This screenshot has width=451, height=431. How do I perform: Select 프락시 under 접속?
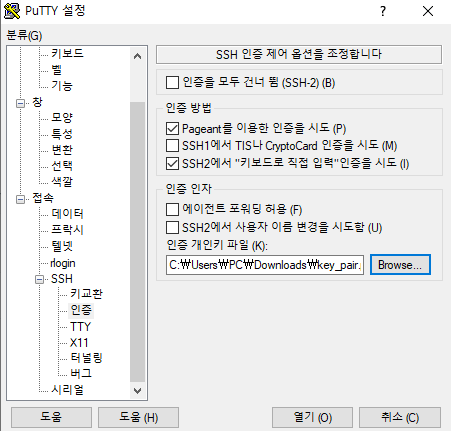(x=67, y=229)
